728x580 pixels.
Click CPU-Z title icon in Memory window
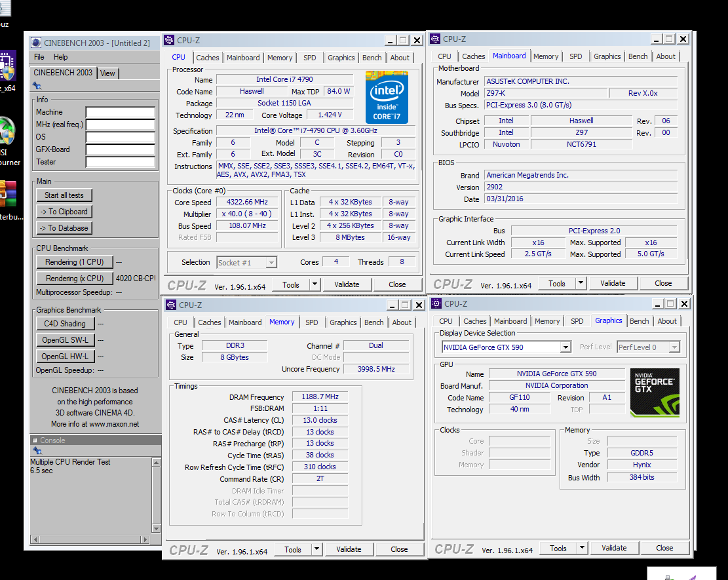point(171,305)
